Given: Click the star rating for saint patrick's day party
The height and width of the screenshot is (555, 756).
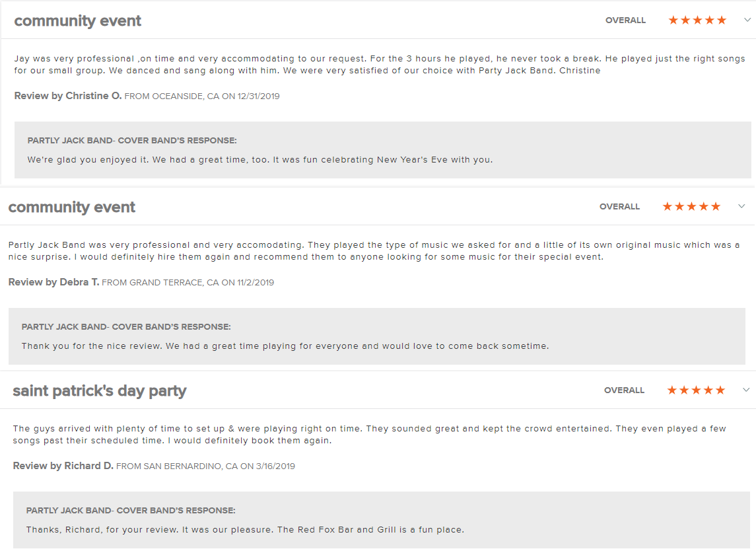Looking at the screenshot, I should pyautogui.click(x=695, y=390).
